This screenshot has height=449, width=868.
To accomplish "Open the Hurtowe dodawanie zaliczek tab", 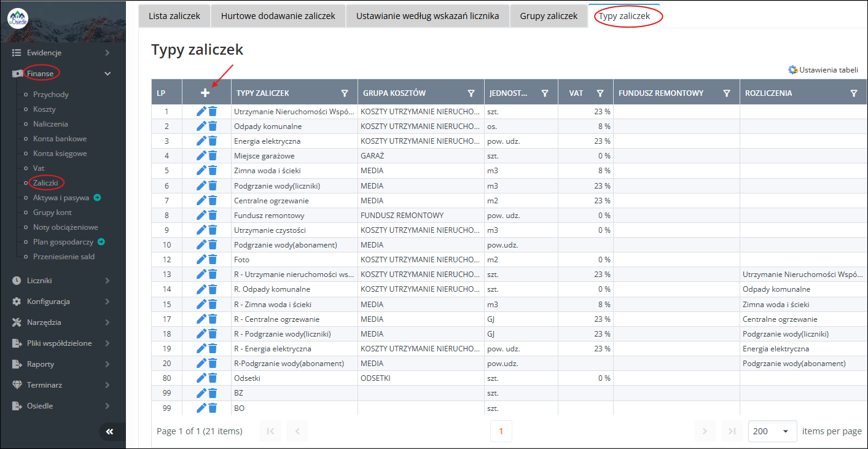I will click(x=278, y=16).
